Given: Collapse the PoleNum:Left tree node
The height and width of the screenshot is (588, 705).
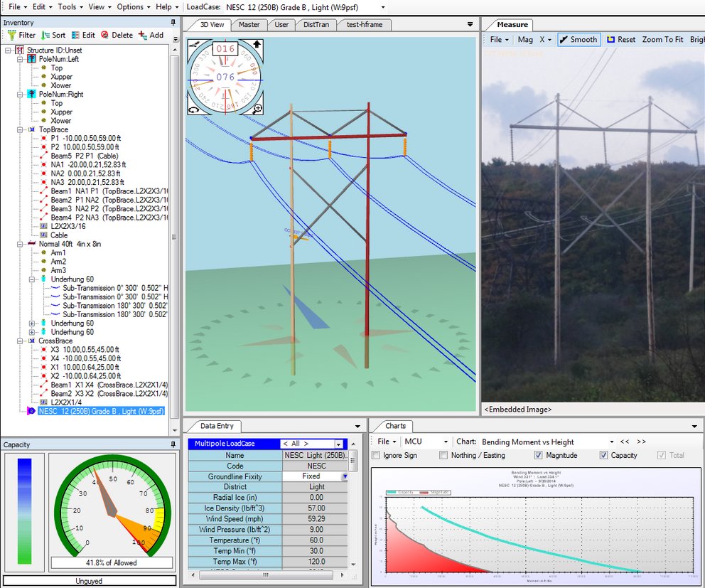Looking at the screenshot, I should [19, 59].
